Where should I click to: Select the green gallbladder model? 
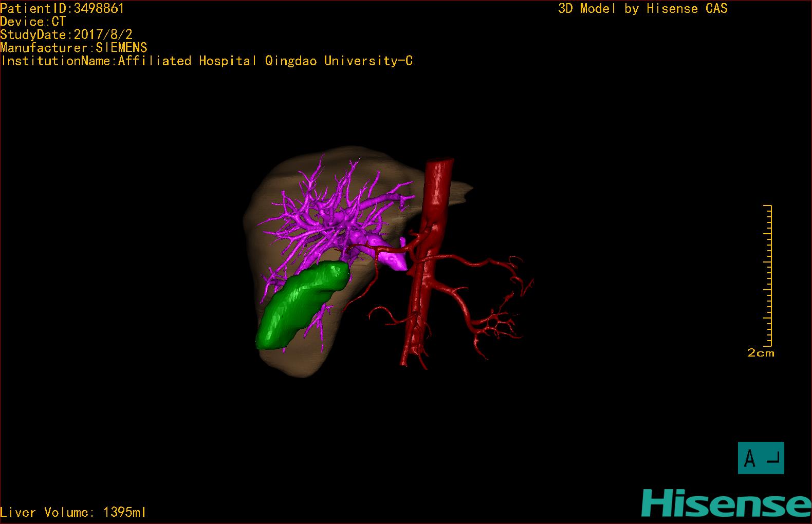click(301, 305)
